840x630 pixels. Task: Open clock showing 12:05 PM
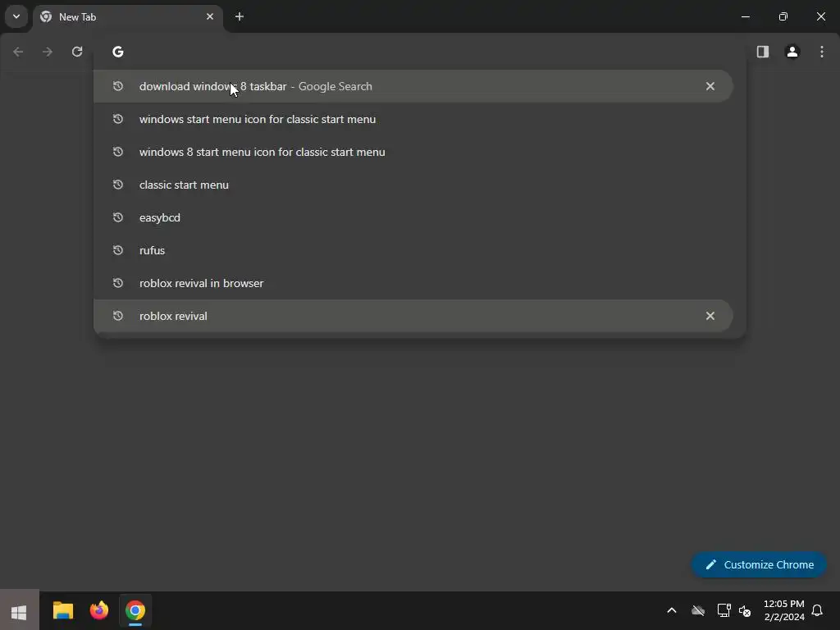[x=783, y=610]
